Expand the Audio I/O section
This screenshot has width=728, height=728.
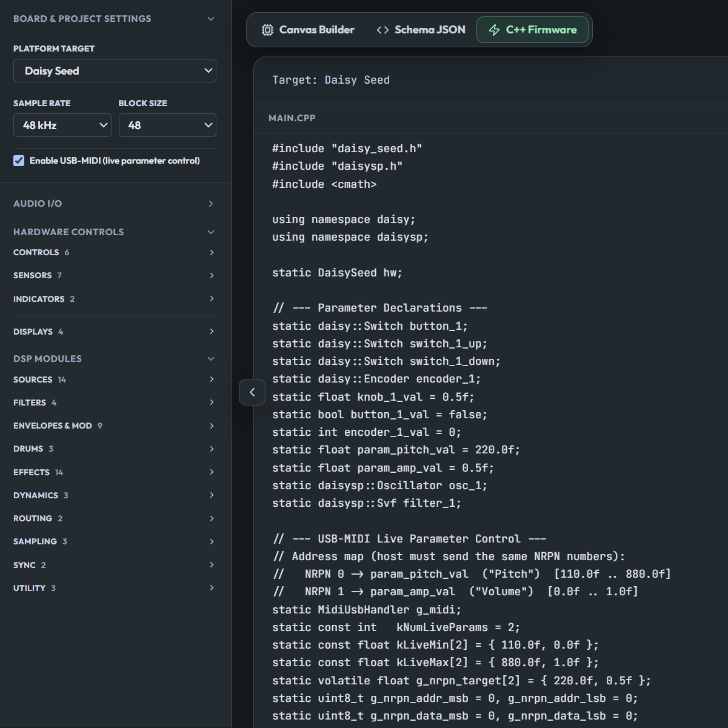coord(115,204)
